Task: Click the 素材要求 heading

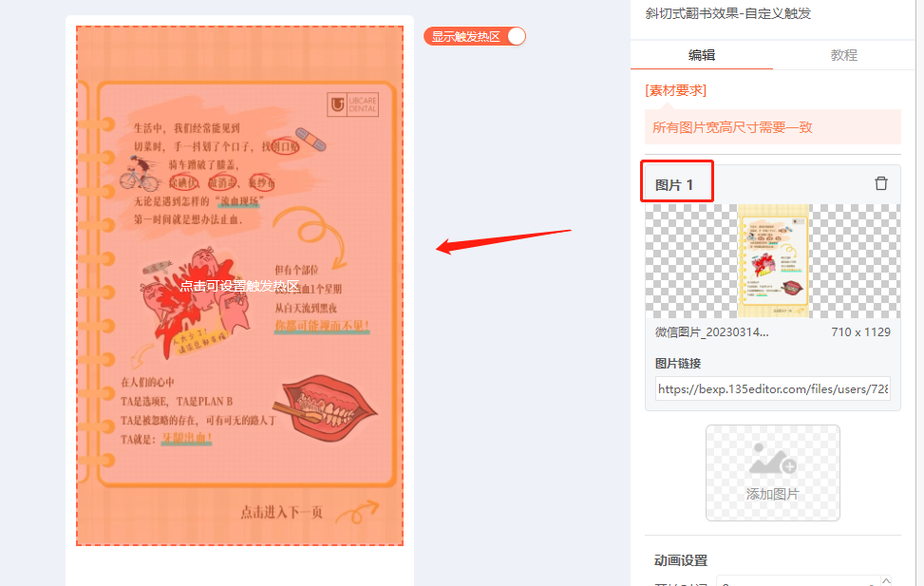Action: [x=675, y=90]
